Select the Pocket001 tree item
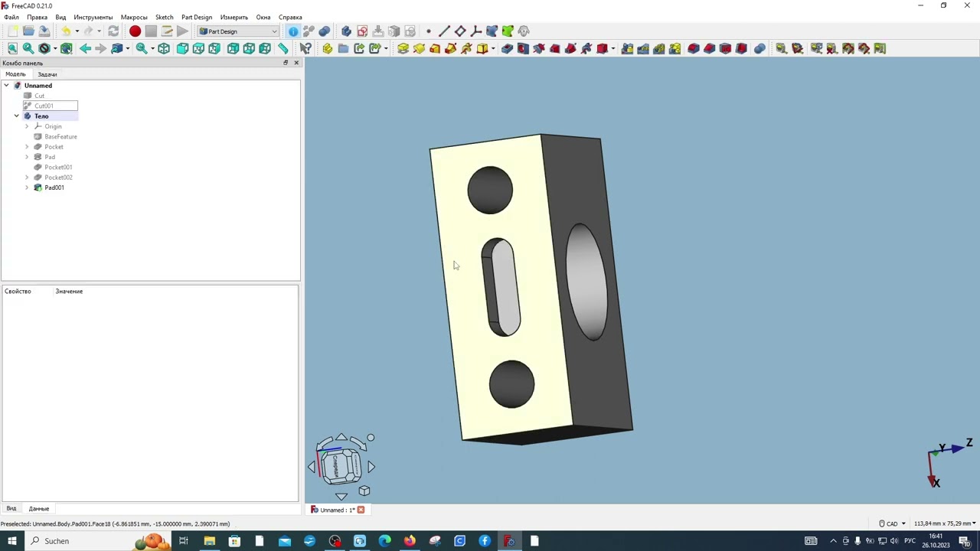Viewport: 980px width, 551px height. (x=58, y=167)
